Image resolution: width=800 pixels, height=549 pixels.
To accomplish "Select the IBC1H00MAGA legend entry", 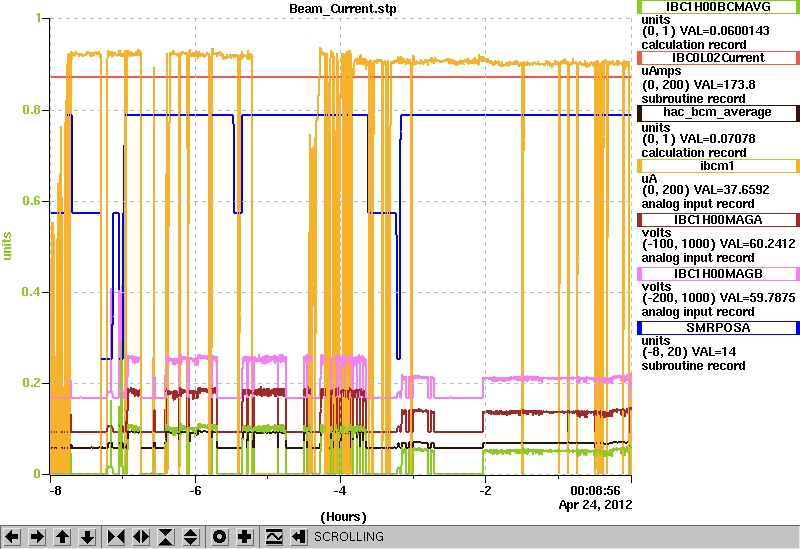I will pos(718,220).
